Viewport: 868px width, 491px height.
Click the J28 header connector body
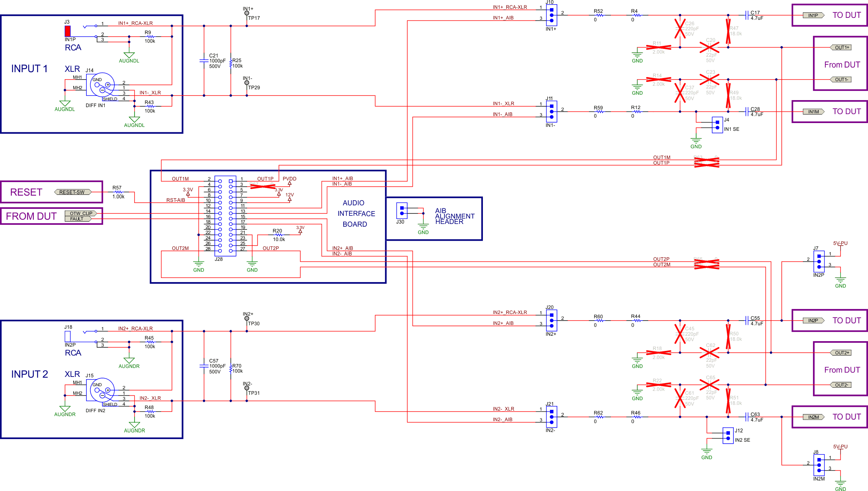[225, 216]
